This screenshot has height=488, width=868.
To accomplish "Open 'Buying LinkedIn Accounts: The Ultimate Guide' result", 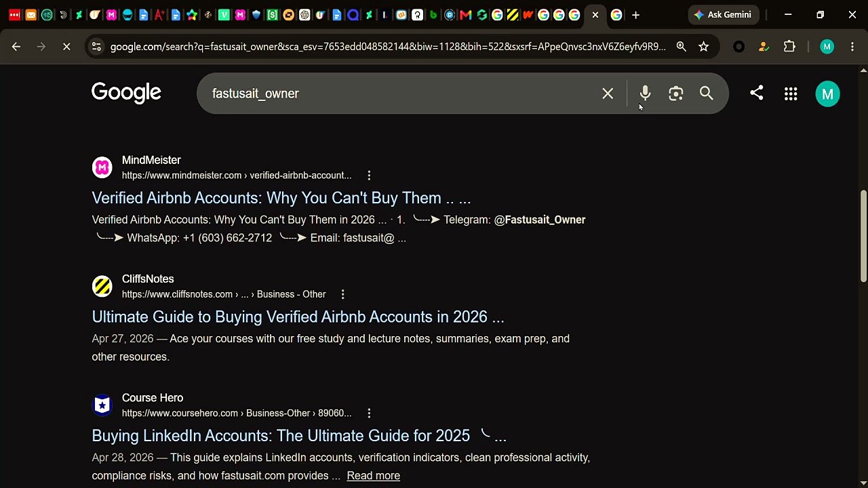I will (x=299, y=436).
